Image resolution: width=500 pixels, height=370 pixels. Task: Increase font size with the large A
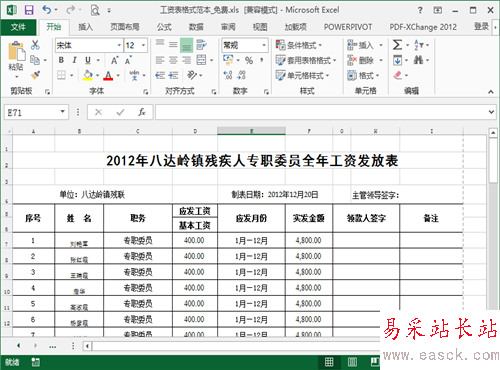[114, 60]
